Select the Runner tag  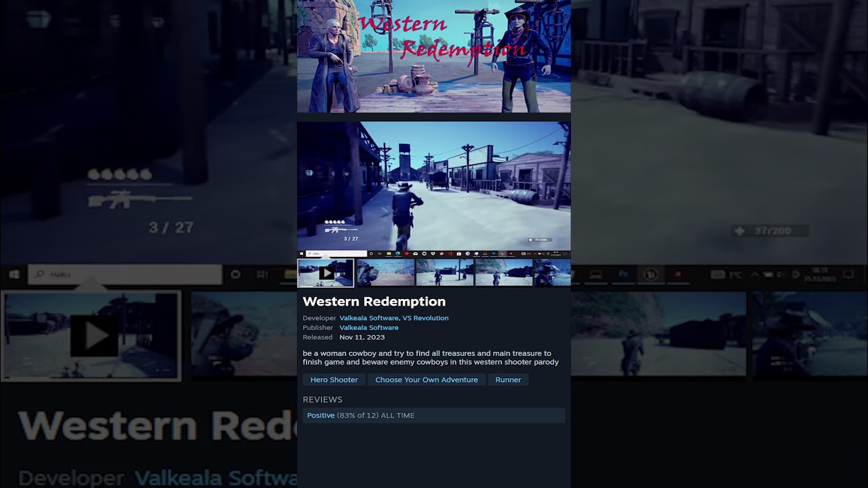(x=508, y=380)
